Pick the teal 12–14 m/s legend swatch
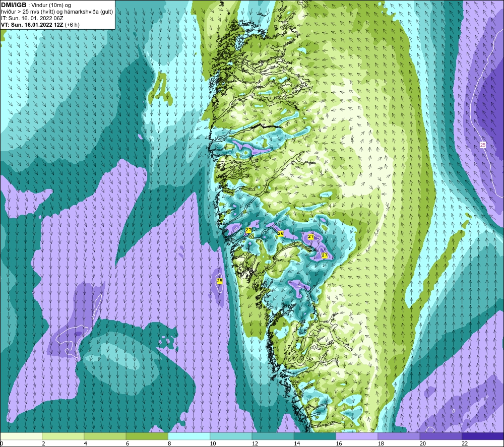 tap(273, 436)
